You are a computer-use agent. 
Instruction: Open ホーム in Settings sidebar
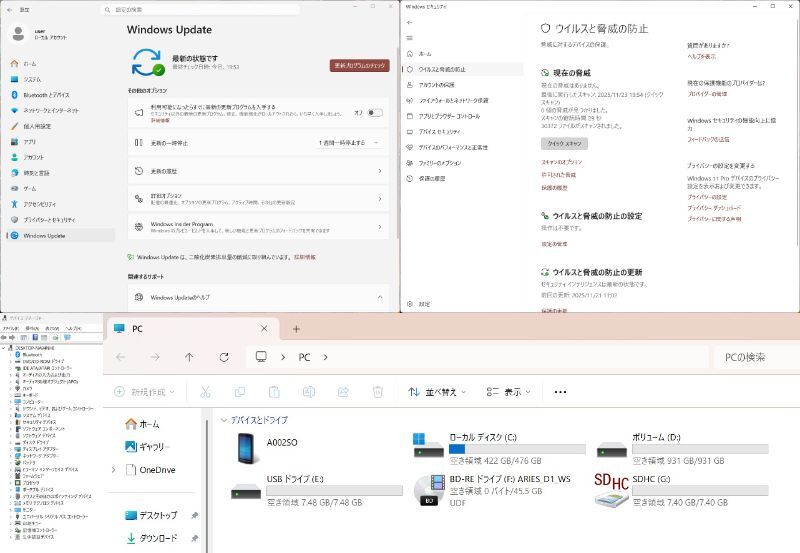click(x=30, y=64)
